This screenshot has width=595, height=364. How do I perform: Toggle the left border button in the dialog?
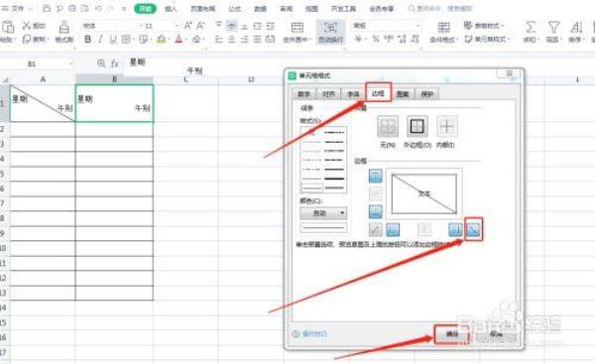393,229
